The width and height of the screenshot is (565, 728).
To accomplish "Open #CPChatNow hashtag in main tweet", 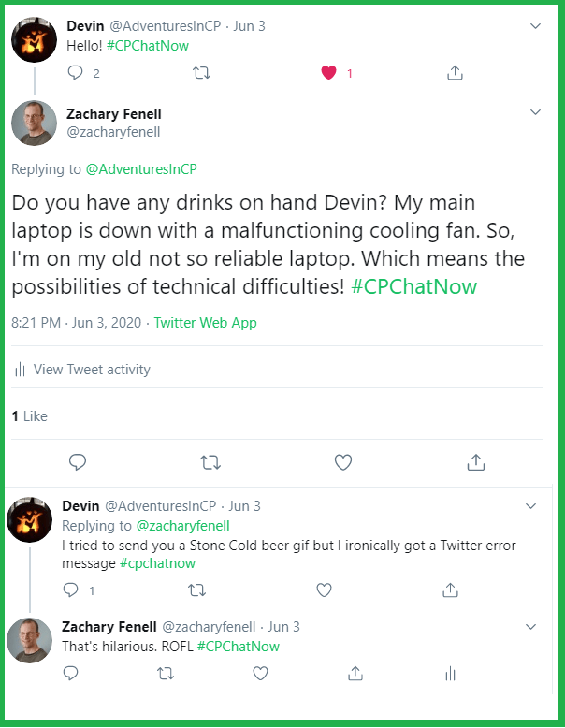I will (414, 286).
